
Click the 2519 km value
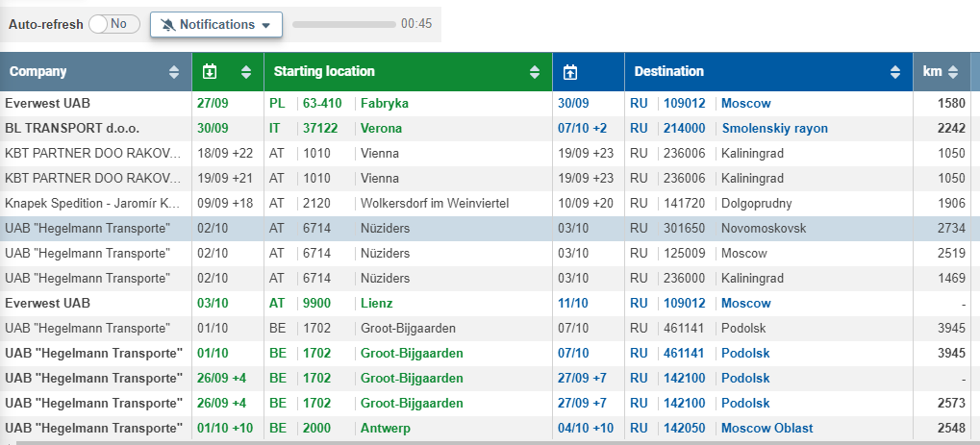(951, 253)
